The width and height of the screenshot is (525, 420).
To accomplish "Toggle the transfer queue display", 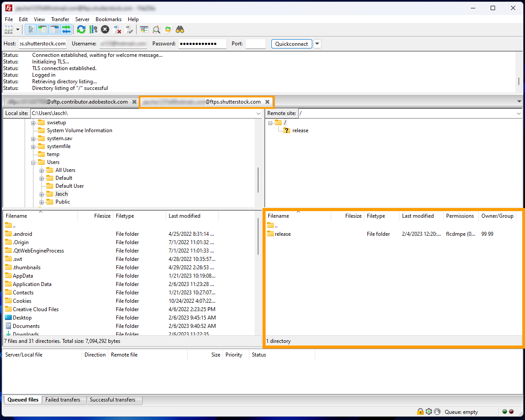I will pyautogui.click(x=67, y=30).
